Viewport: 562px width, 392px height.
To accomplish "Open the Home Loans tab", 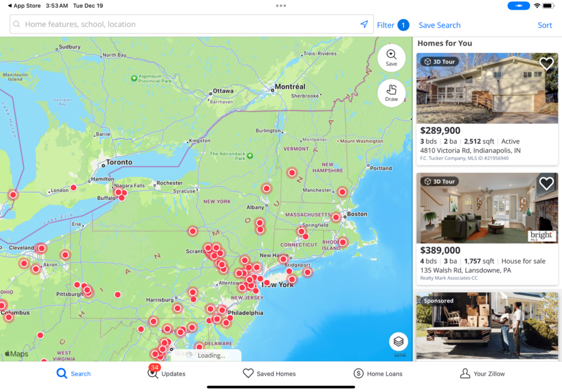I will 378,374.
